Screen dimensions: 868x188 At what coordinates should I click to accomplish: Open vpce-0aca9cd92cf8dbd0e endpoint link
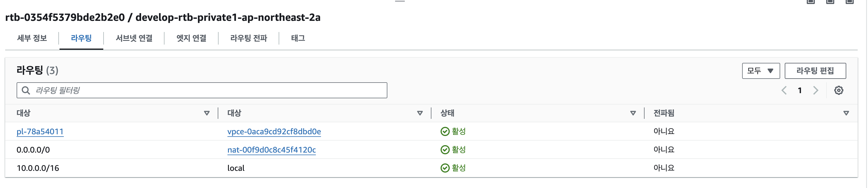pyautogui.click(x=274, y=131)
